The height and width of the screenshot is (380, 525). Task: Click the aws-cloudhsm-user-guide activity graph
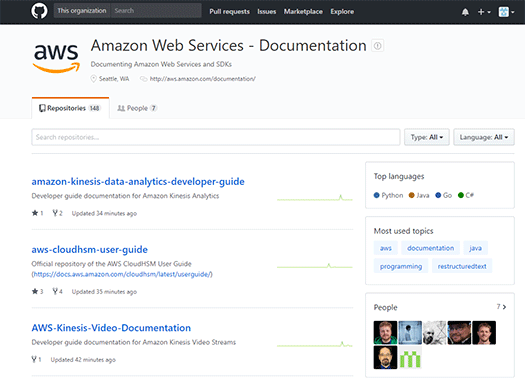click(315, 266)
